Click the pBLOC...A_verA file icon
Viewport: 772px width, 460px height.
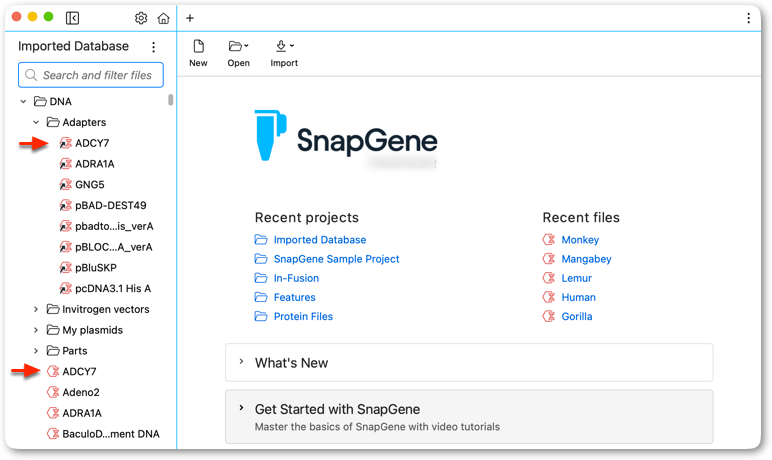tap(65, 247)
